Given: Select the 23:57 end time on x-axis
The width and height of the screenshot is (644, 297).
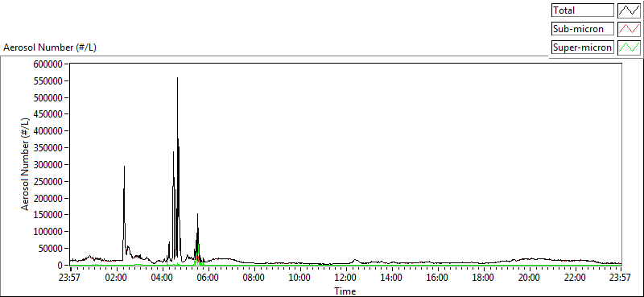Looking at the screenshot, I should pos(621,278).
